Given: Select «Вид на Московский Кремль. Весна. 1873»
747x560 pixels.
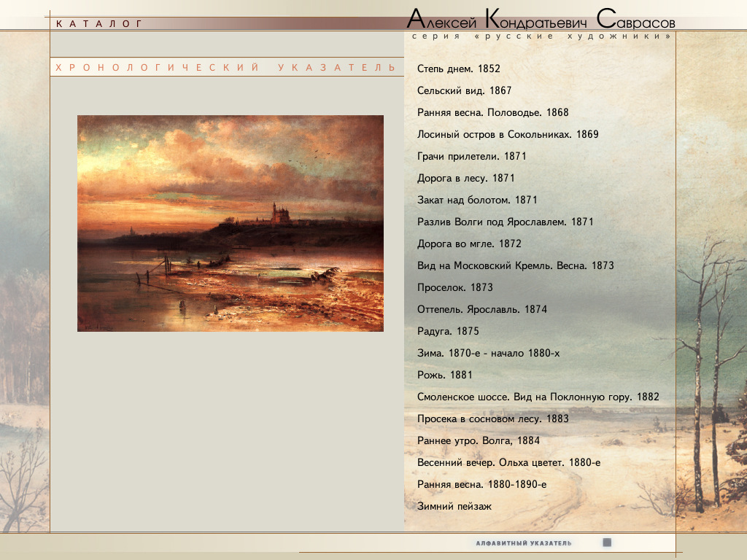Looking at the screenshot, I should pyautogui.click(x=515, y=266).
